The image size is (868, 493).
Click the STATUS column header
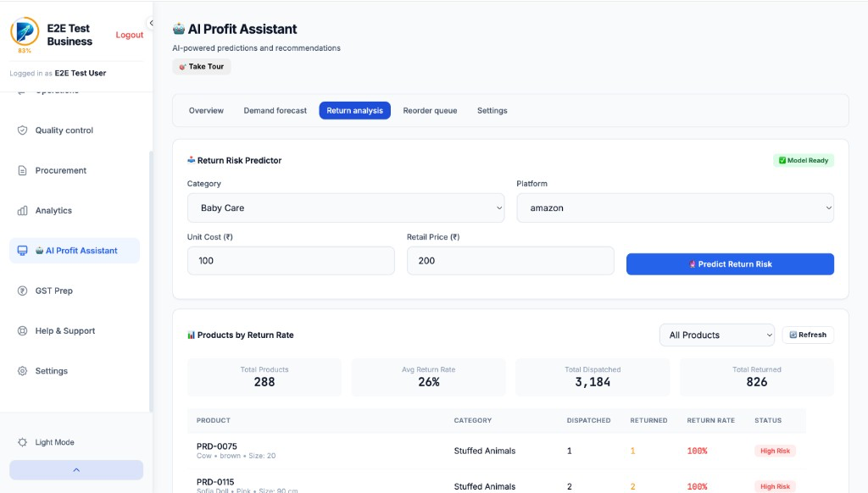768,420
